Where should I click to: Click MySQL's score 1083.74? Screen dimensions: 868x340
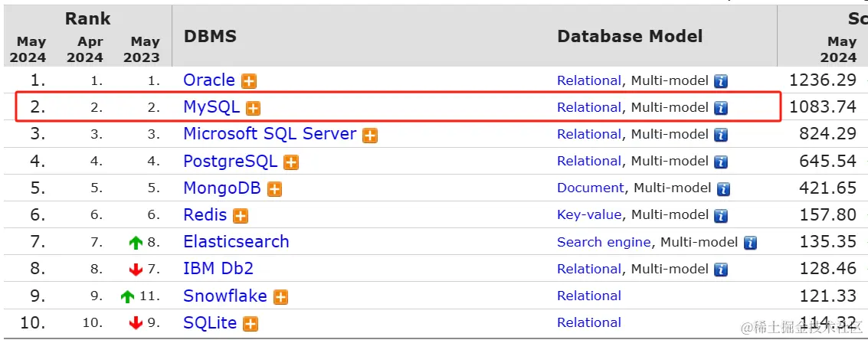(823, 107)
